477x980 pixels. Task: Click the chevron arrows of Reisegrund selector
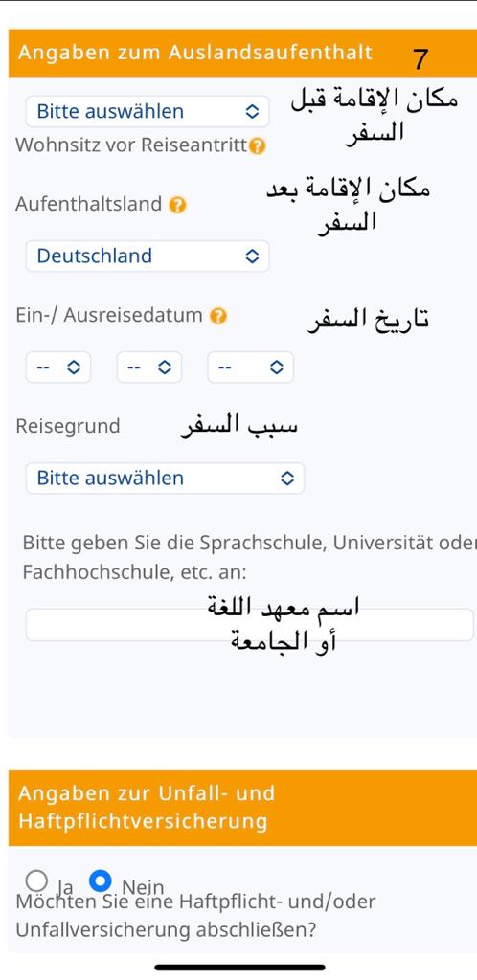287,479
